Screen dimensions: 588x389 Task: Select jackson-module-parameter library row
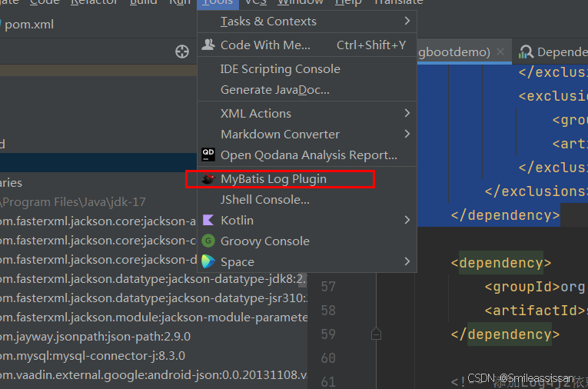(154, 318)
